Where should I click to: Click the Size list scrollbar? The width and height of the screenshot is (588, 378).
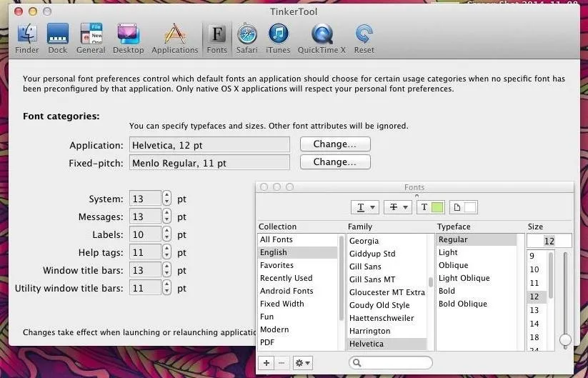click(551, 275)
